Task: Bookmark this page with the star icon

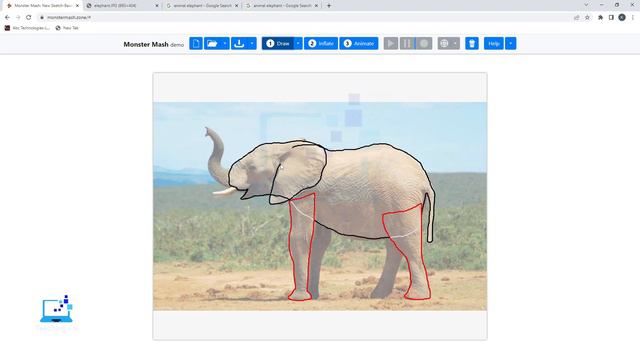Action: pos(587,18)
